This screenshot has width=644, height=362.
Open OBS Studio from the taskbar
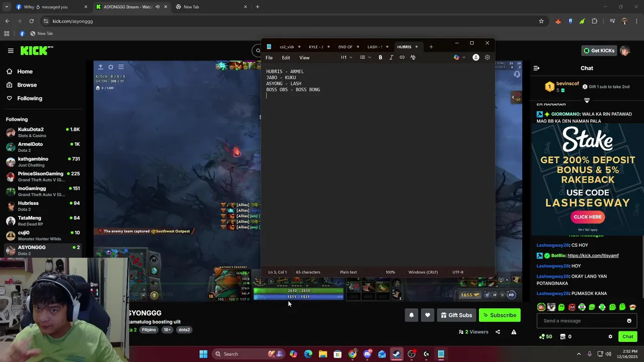coord(412,354)
